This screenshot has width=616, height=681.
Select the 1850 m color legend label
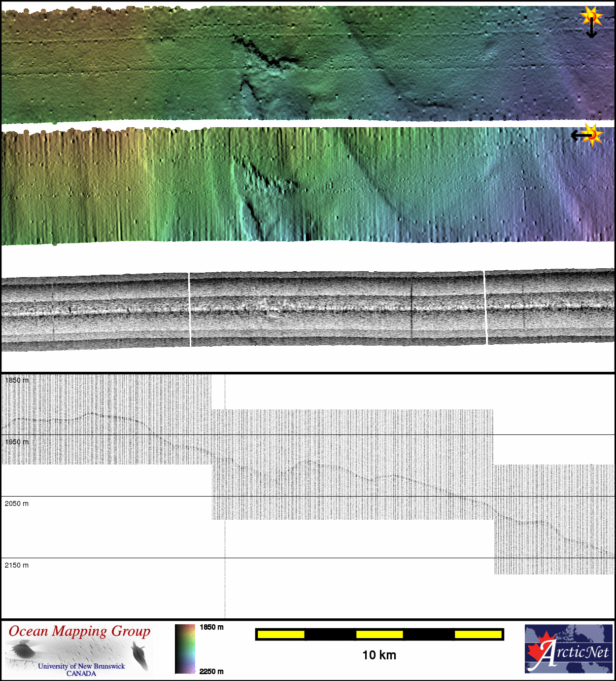click(x=211, y=627)
